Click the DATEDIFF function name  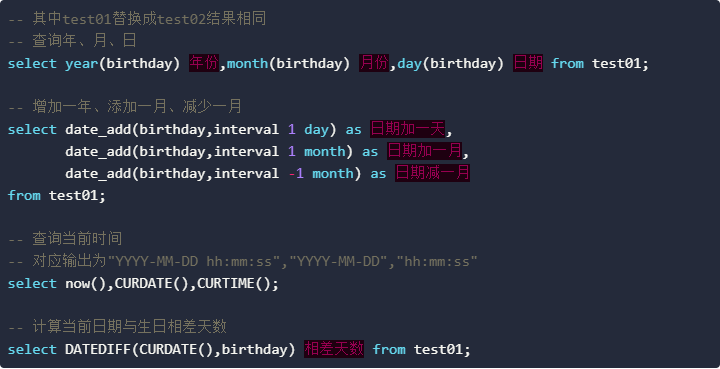[x=98, y=350]
